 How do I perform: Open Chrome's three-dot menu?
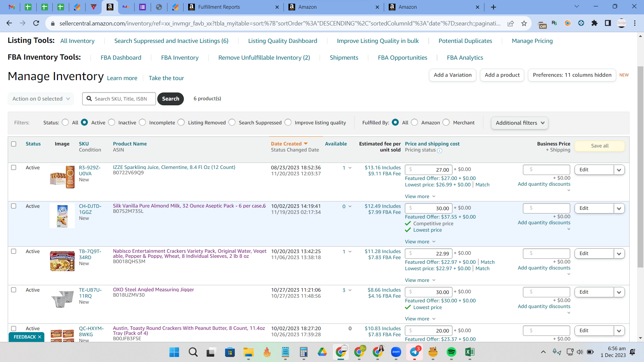pyautogui.click(x=635, y=23)
